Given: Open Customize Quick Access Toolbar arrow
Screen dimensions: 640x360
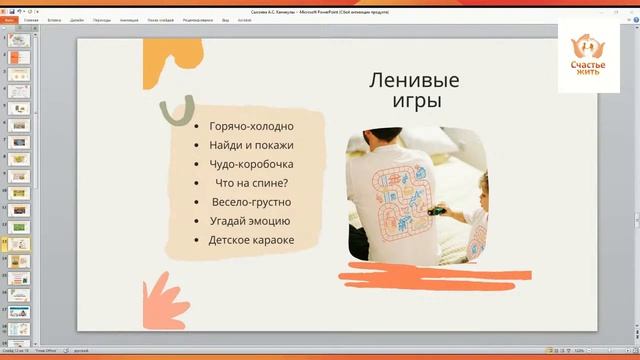Looking at the screenshot, I should 37,12.
